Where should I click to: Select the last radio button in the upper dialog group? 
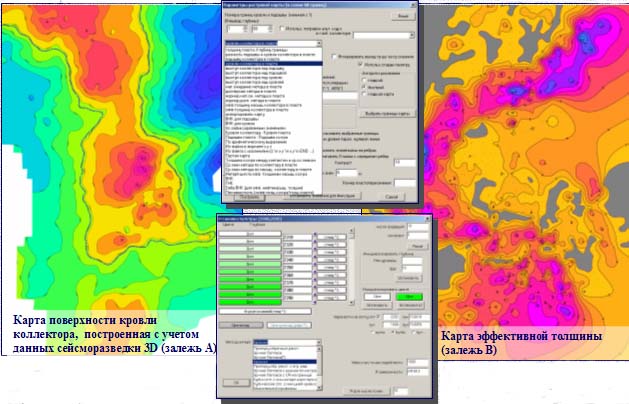[364, 93]
